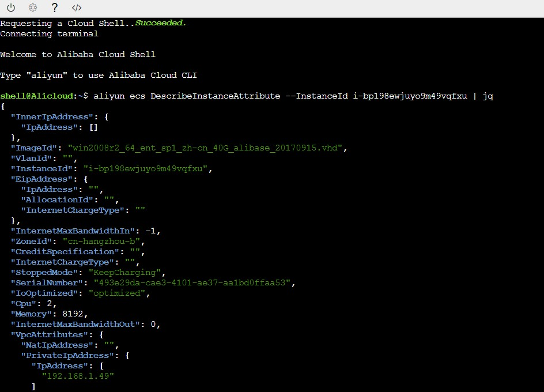Click the "Connecting terminal" line
Image resolution: width=544 pixels, height=392 pixels.
point(49,33)
